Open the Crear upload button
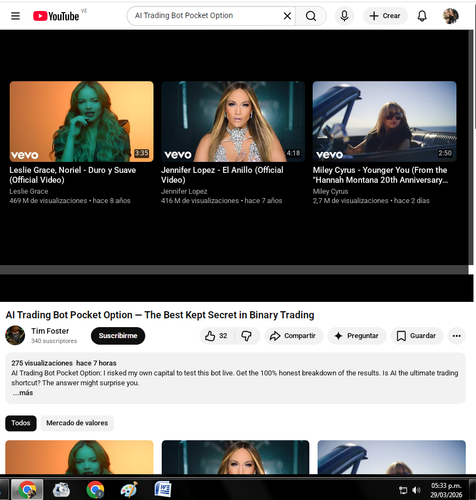The image size is (476, 500). click(385, 16)
